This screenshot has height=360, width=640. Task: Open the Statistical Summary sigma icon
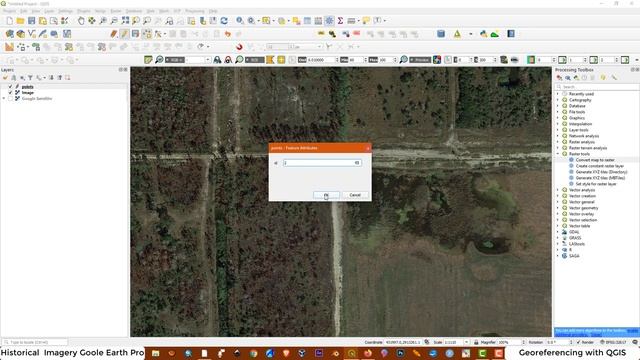pos(340,20)
